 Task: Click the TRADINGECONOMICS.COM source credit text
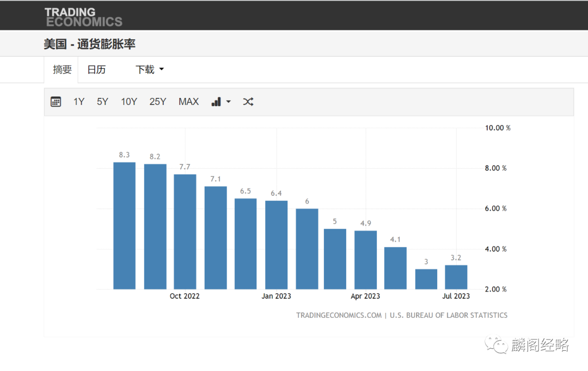[x=339, y=315]
